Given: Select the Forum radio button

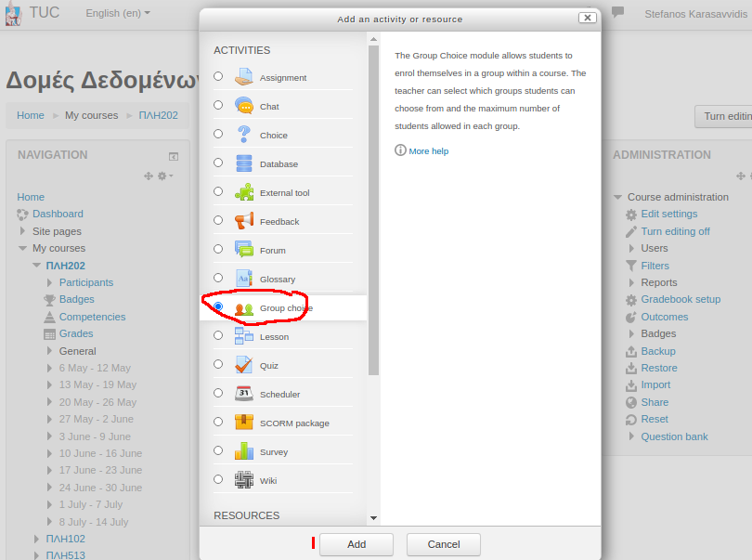Looking at the screenshot, I should (x=218, y=249).
